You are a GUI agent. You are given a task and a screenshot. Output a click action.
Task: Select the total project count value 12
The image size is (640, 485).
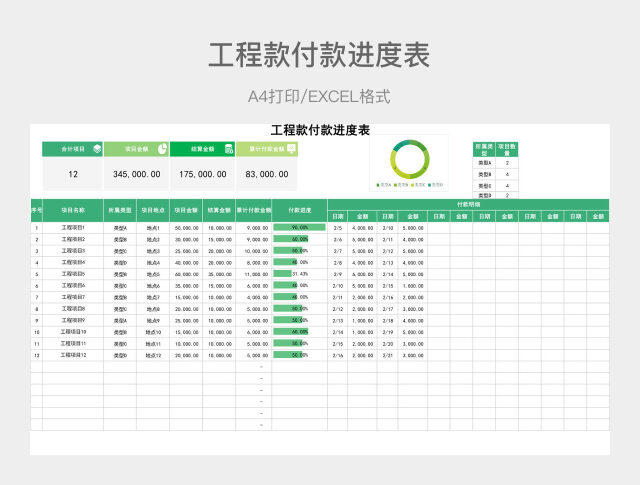click(x=73, y=174)
